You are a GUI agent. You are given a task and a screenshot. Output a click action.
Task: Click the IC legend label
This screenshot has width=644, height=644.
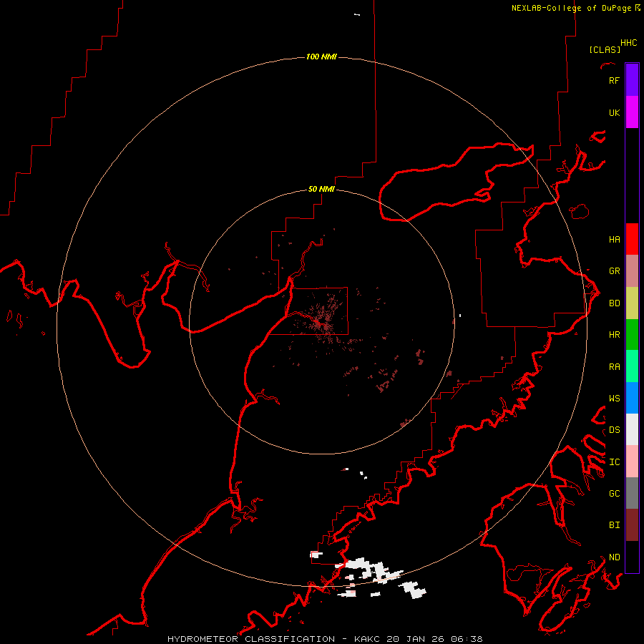pos(614,462)
